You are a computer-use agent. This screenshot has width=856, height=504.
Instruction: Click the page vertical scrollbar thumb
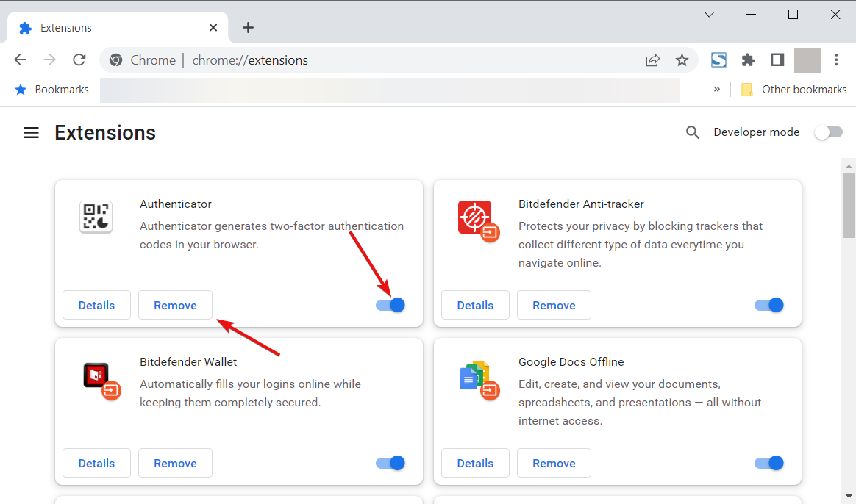tap(849, 206)
